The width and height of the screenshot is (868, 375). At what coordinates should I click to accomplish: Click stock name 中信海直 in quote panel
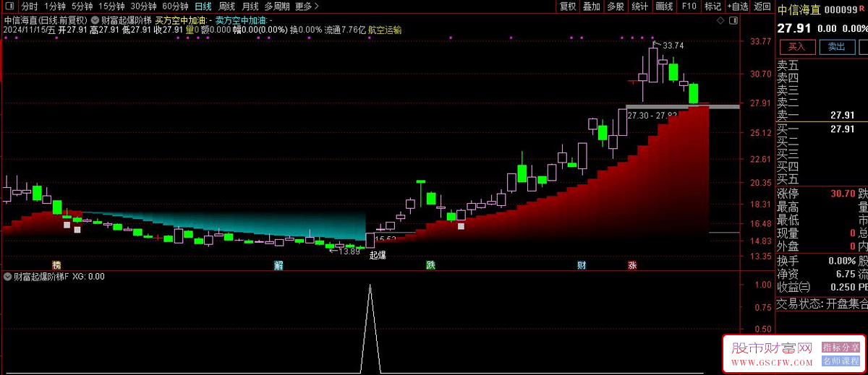799,9
